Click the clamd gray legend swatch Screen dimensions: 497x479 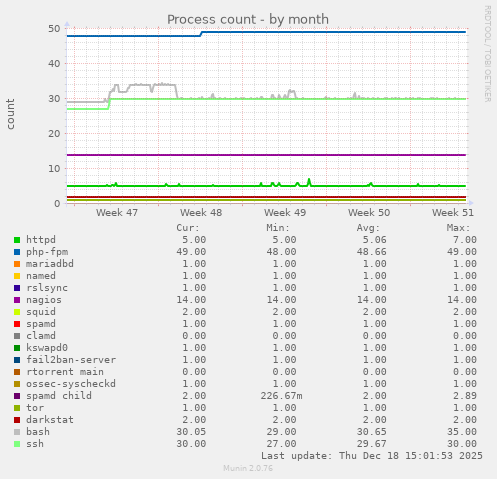(17, 336)
